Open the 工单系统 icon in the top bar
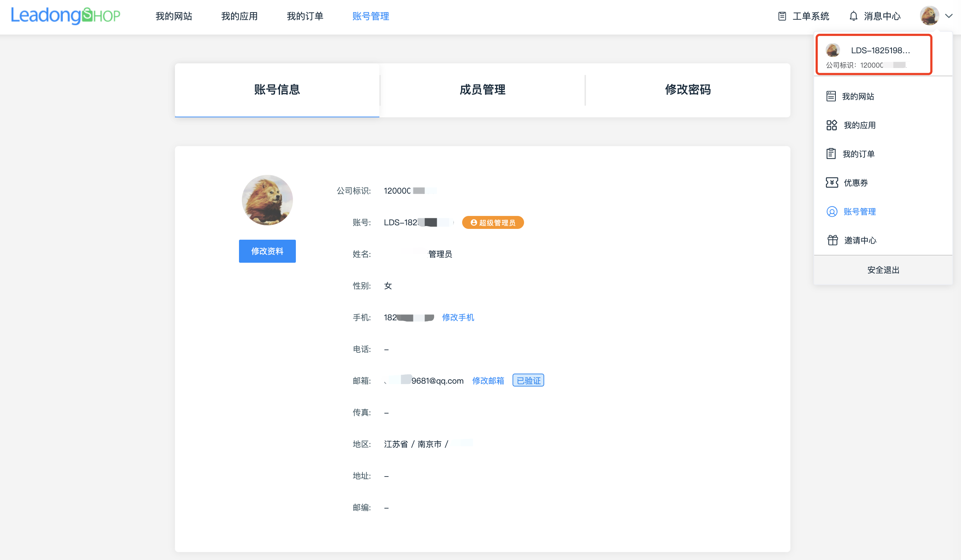This screenshot has height=560, width=961. click(x=803, y=16)
